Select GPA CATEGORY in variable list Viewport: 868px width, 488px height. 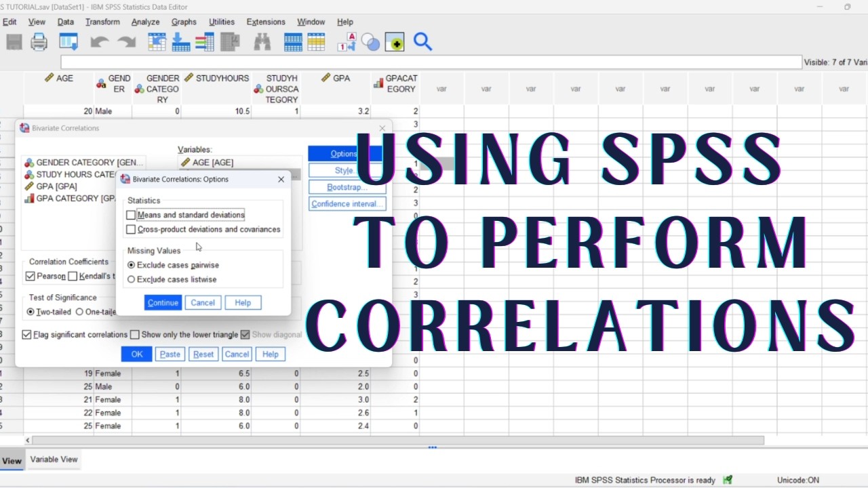[71, 199]
